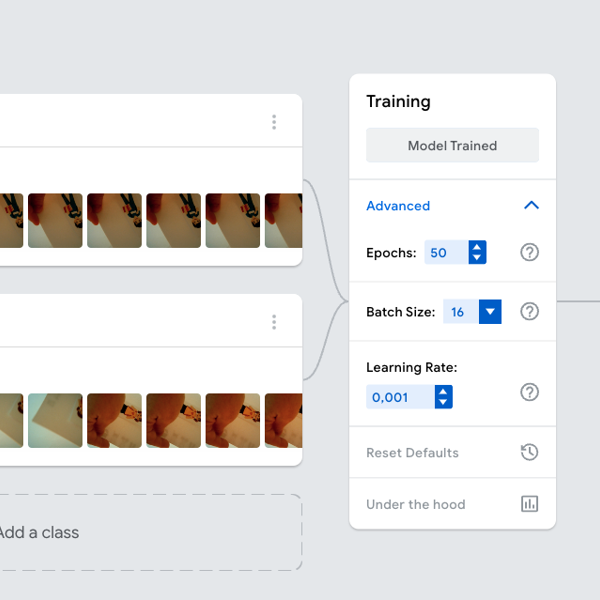Collapse the Advanced section chevron
Screen dimensions: 600x600
tap(531, 205)
